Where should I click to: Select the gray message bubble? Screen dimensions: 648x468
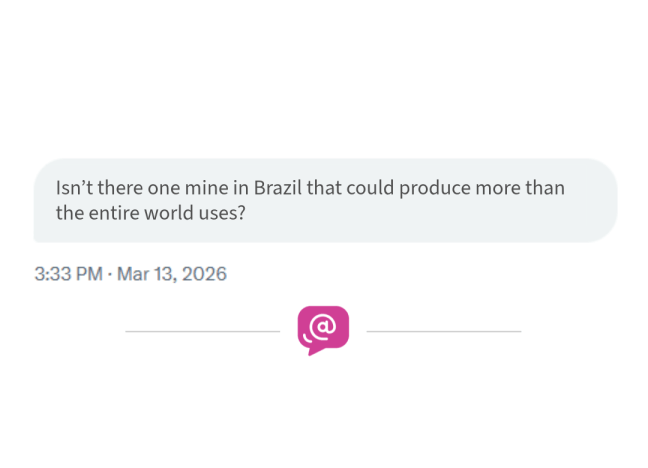[x=325, y=200]
